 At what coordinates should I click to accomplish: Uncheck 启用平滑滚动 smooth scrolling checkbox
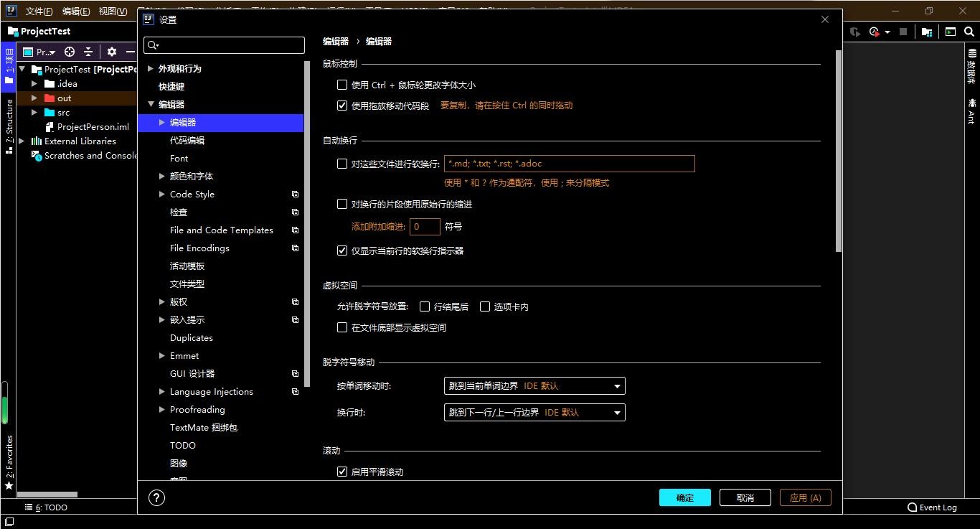pyautogui.click(x=342, y=472)
